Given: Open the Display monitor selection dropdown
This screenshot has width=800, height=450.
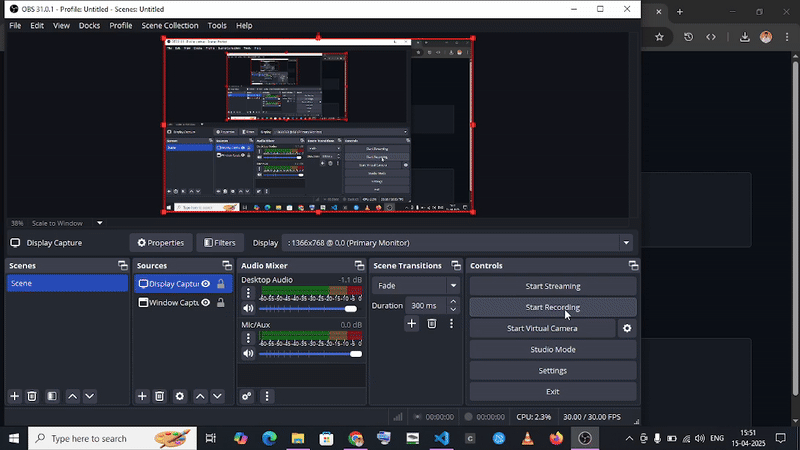Looking at the screenshot, I should coord(626,243).
